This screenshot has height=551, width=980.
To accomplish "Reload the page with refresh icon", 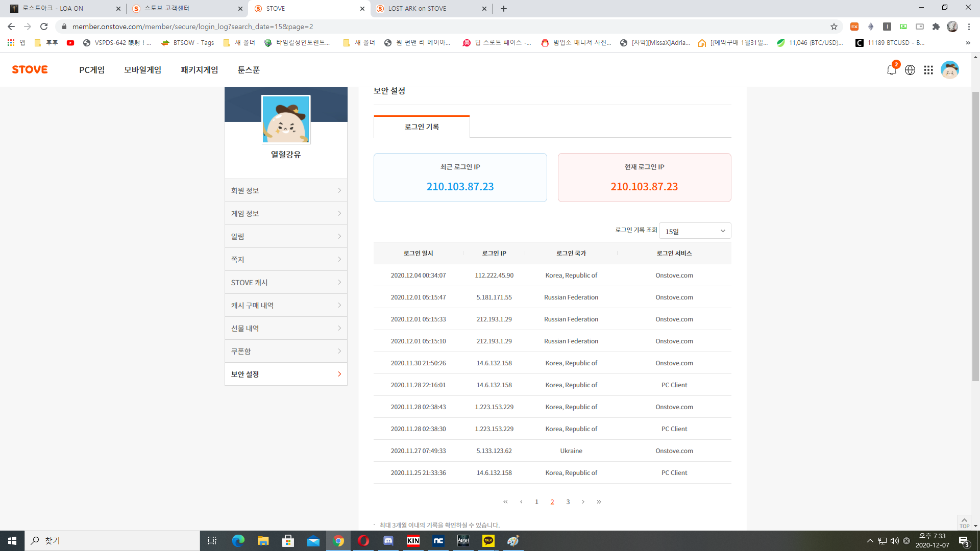I will click(44, 27).
